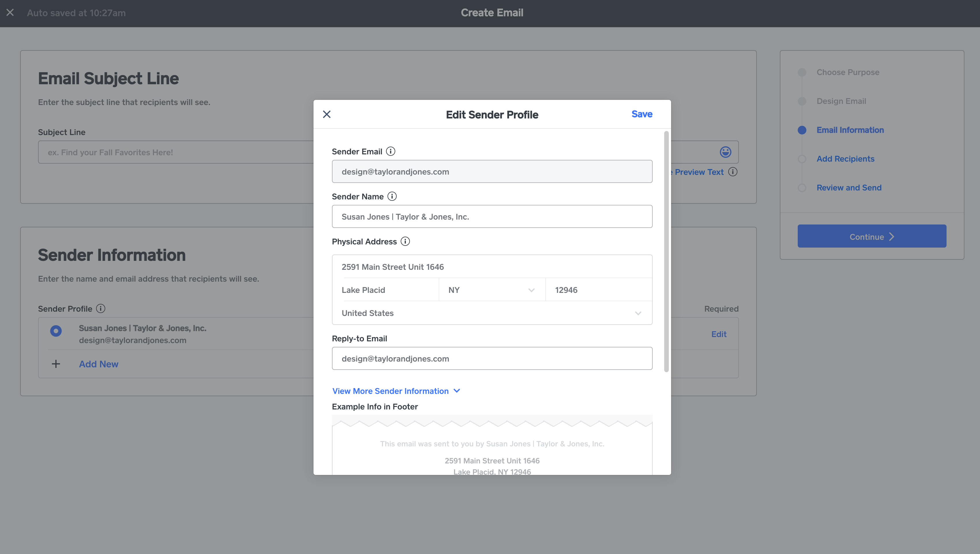Click Edit on the sender profile row

pos(719,334)
